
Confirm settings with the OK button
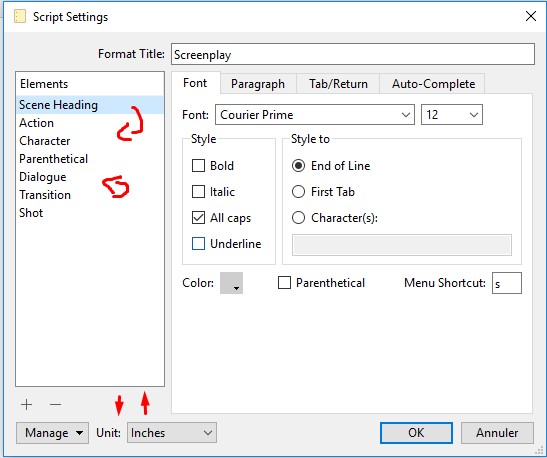point(416,433)
